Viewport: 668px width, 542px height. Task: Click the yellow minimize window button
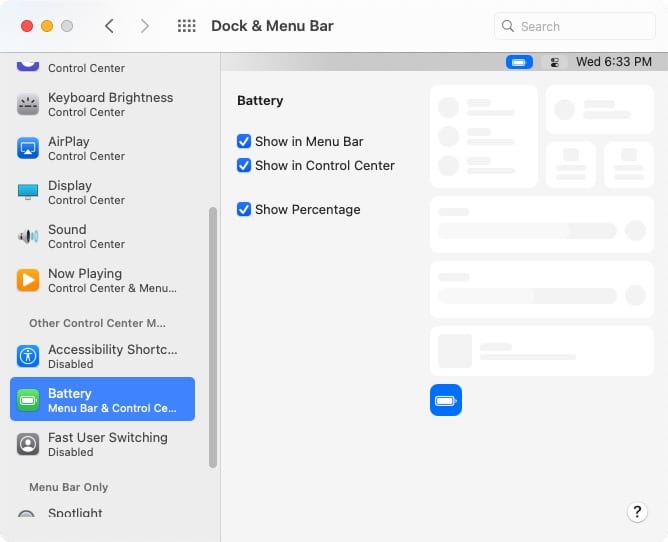pos(47,26)
